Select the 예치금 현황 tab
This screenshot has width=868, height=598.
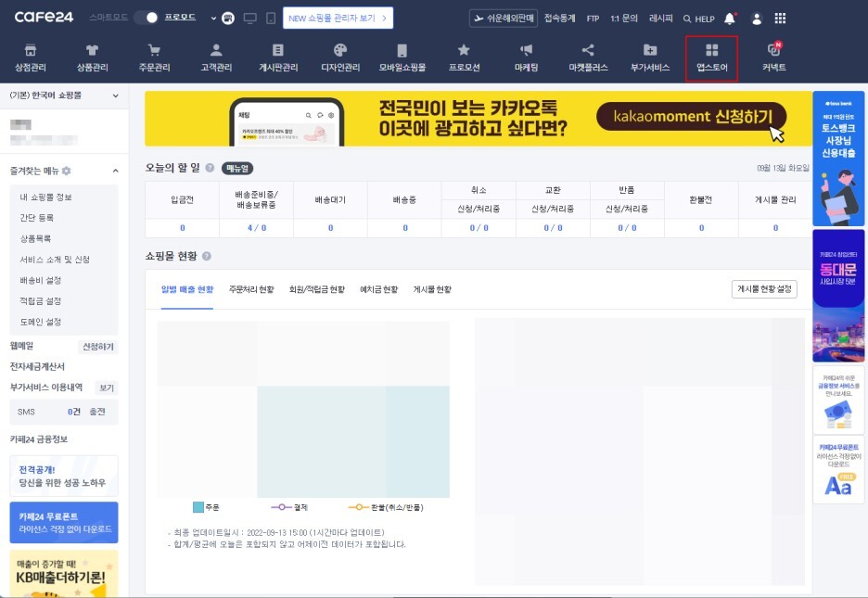click(x=378, y=289)
